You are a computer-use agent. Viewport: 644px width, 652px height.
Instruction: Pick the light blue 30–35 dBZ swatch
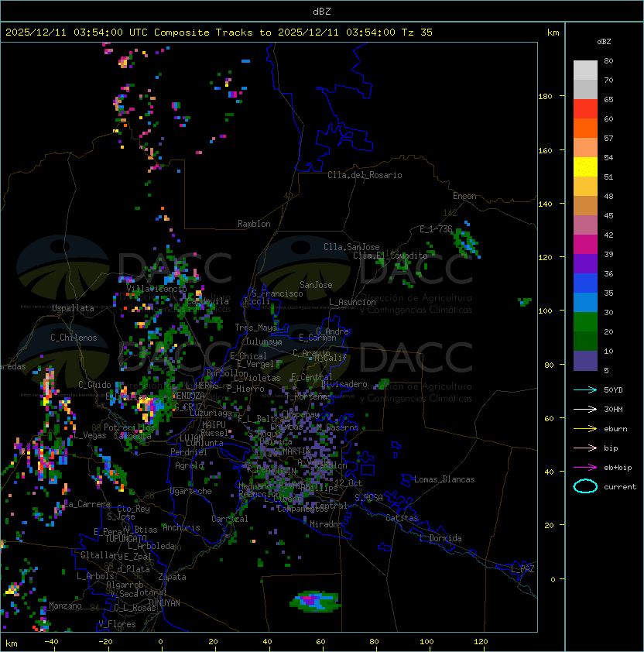[x=585, y=303]
